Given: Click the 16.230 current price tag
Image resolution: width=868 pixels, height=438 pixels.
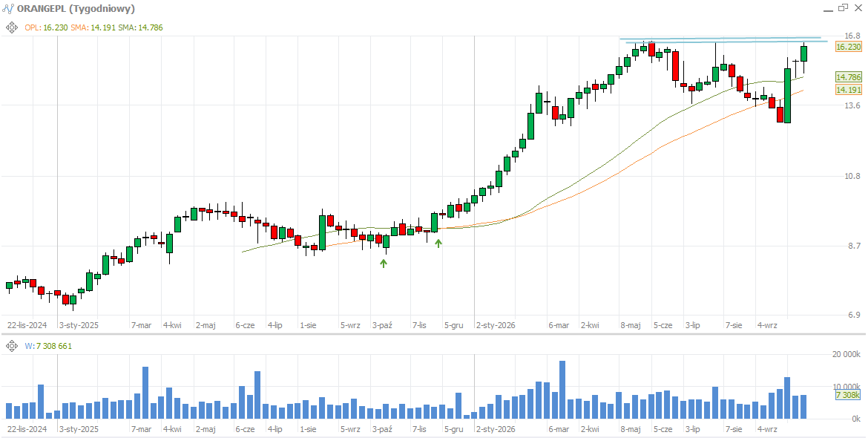Looking at the screenshot, I should click(848, 47).
